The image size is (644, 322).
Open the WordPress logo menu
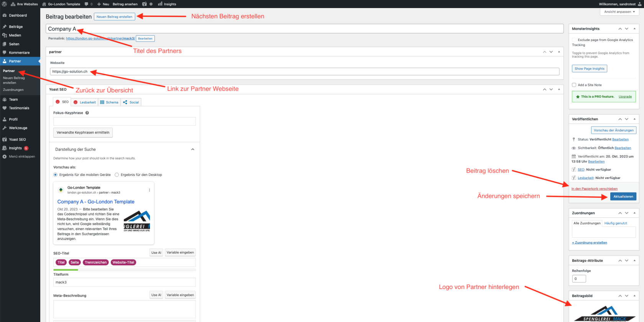pyautogui.click(x=4, y=4)
